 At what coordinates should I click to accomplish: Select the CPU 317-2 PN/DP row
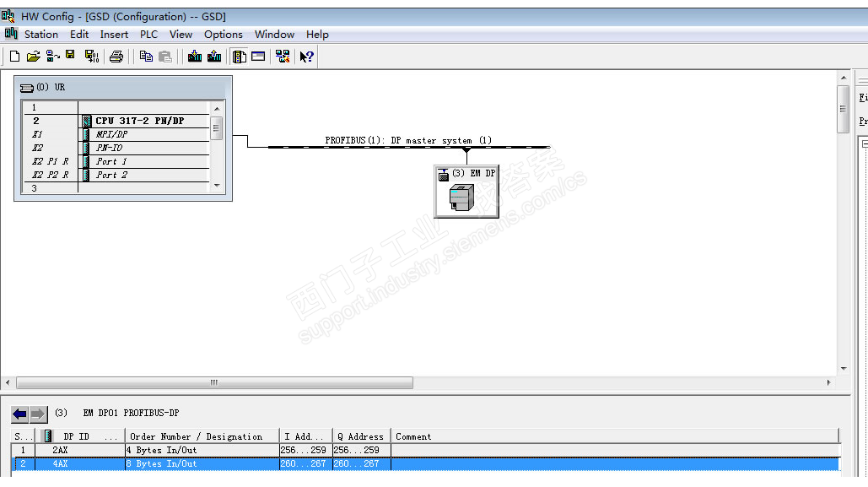pyautogui.click(x=116, y=121)
